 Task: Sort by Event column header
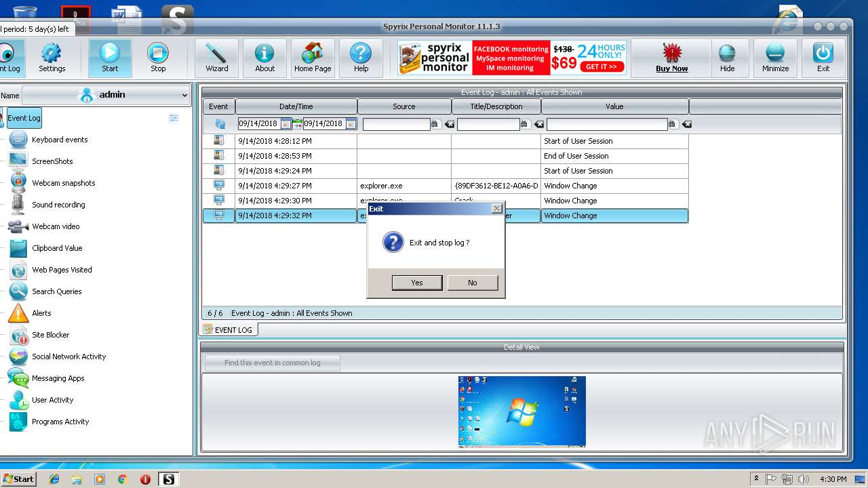[x=218, y=106]
